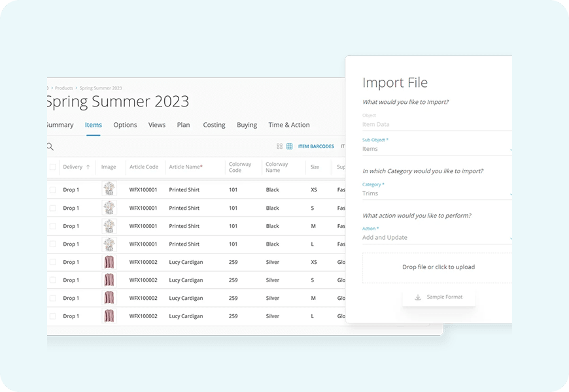Sort by Article Code column header
569x392 pixels.
coord(143,167)
